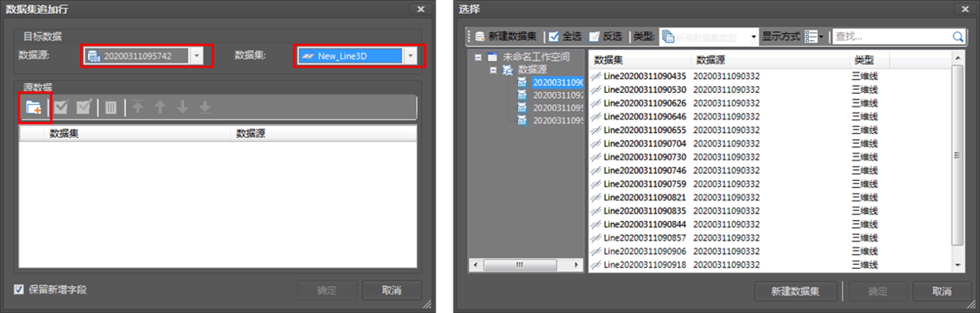This screenshot has height=313, width=980.
Task: Open the New_Line3D dataset dropdown
Action: point(411,56)
